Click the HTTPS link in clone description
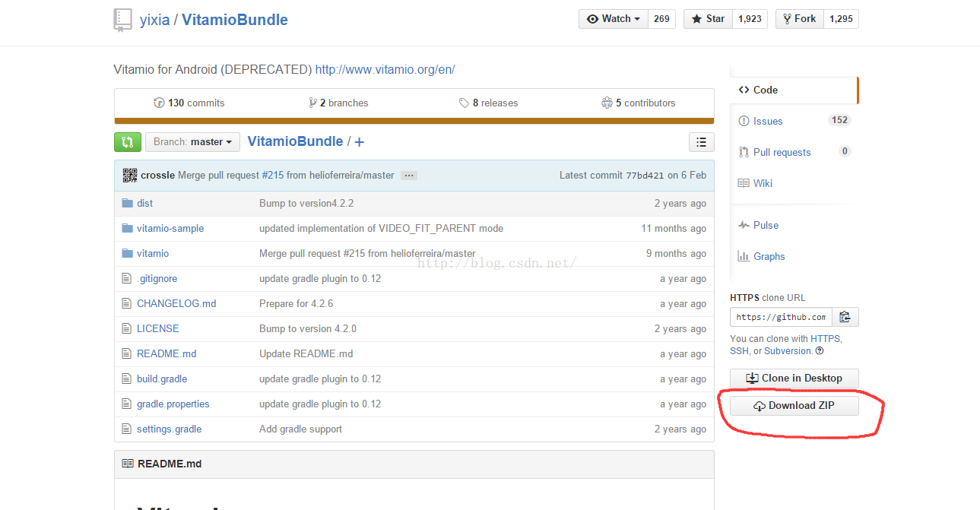Screen dimensions: 980x510 [825, 339]
